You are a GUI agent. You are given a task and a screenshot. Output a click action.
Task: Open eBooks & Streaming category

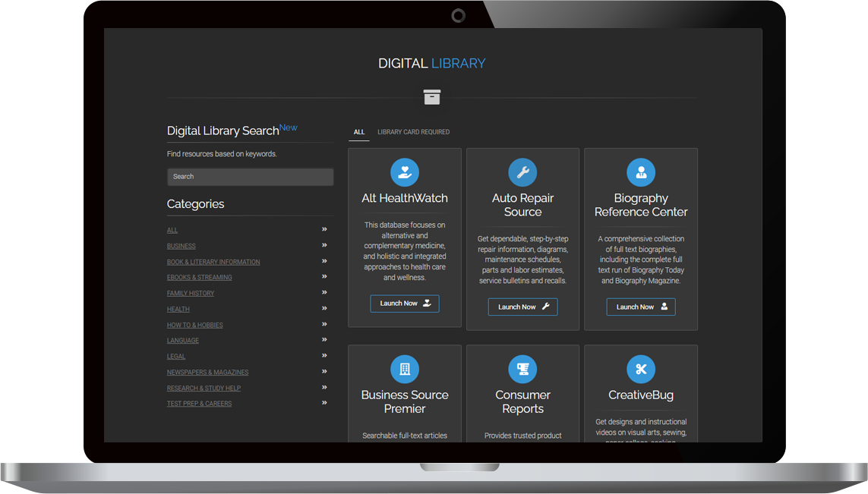[199, 277]
